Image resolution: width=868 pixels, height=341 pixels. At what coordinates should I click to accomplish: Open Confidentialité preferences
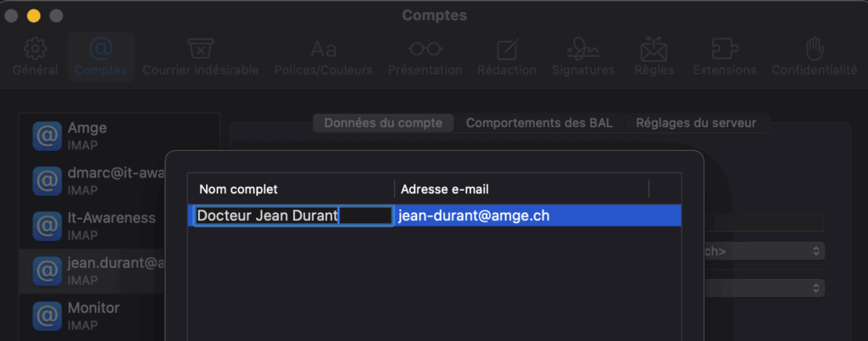814,56
